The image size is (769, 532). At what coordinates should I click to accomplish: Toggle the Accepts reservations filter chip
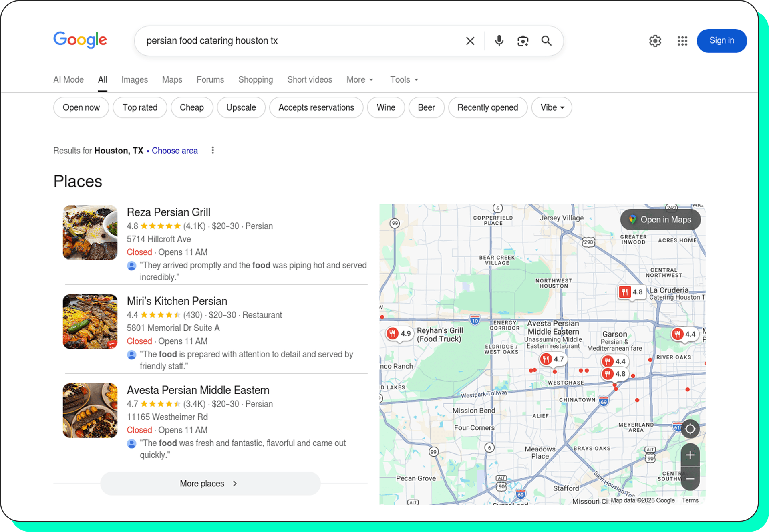[x=316, y=107]
